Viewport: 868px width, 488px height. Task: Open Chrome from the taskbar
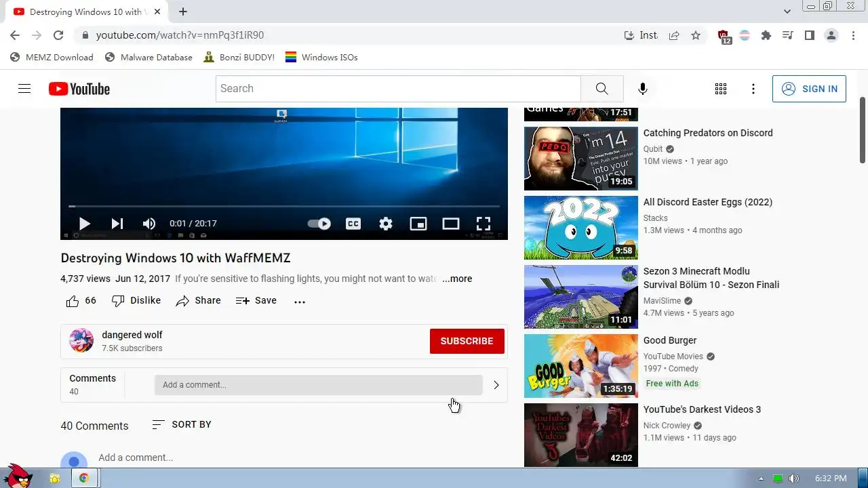click(x=84, y=478)
